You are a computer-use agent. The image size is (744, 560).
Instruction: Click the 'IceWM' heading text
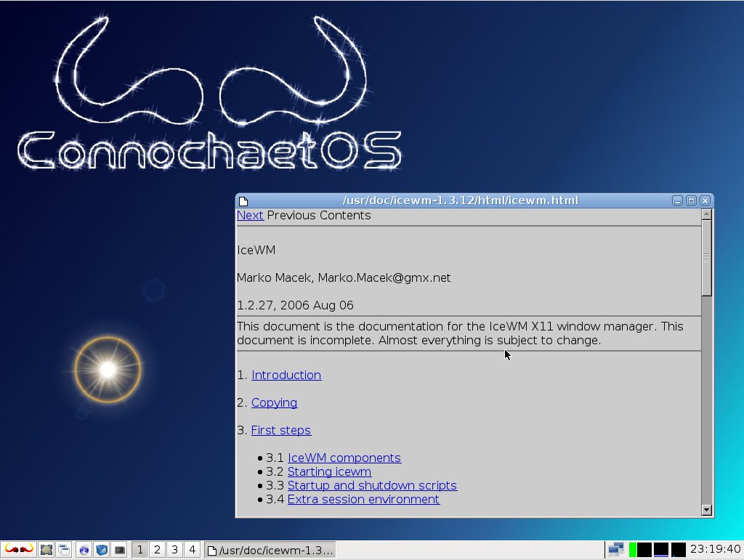point(256,250)
